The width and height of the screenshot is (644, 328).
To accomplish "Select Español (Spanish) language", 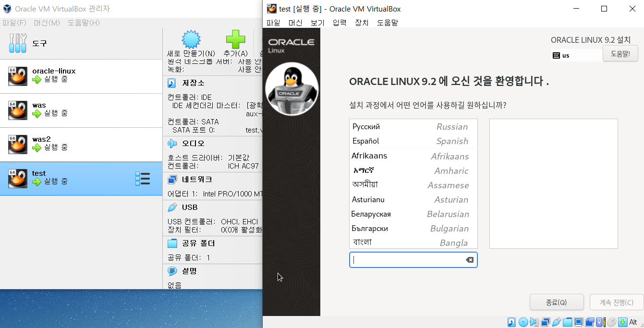I will point(413,141).
